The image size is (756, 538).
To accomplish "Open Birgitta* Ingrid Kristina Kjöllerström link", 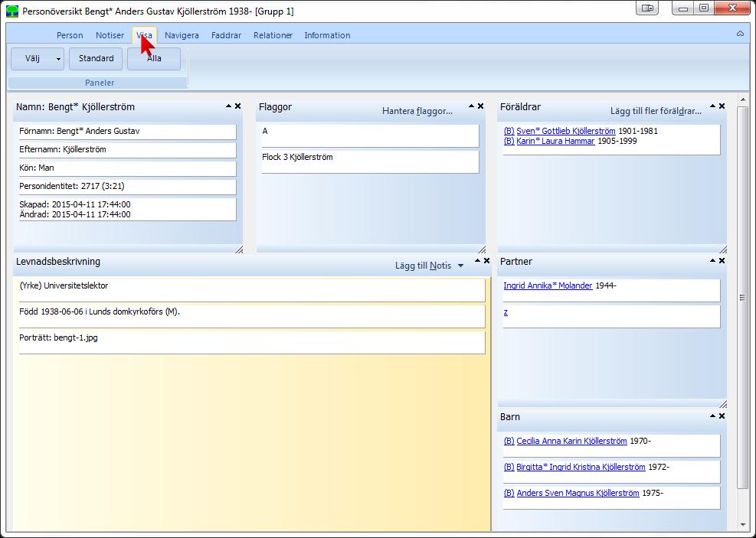I will point(581,467).
